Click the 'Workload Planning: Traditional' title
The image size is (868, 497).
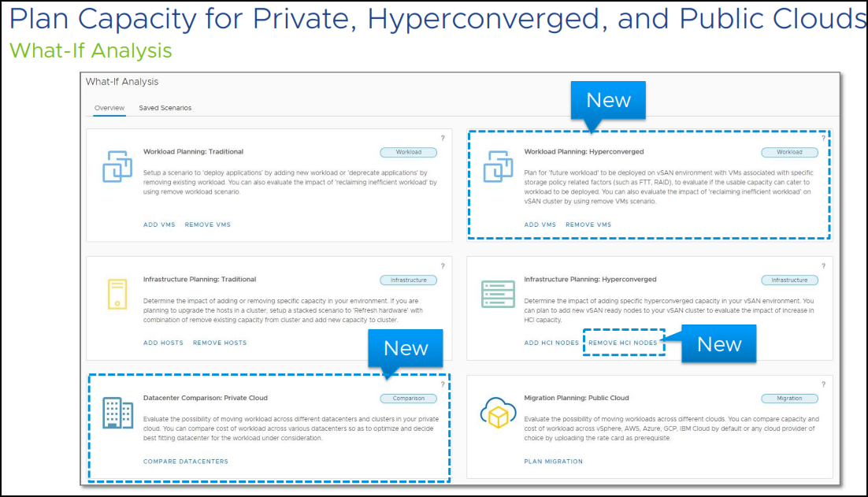click(x=193, y=152)
